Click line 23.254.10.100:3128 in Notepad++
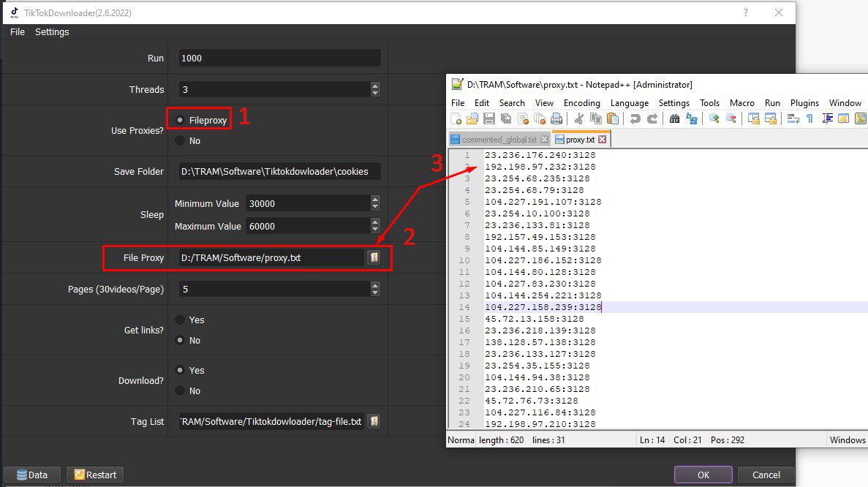 click(537, 214)
